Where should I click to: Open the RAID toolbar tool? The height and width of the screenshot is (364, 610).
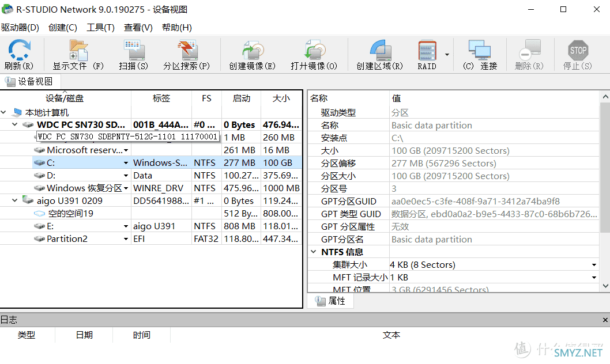pos(427,51)
